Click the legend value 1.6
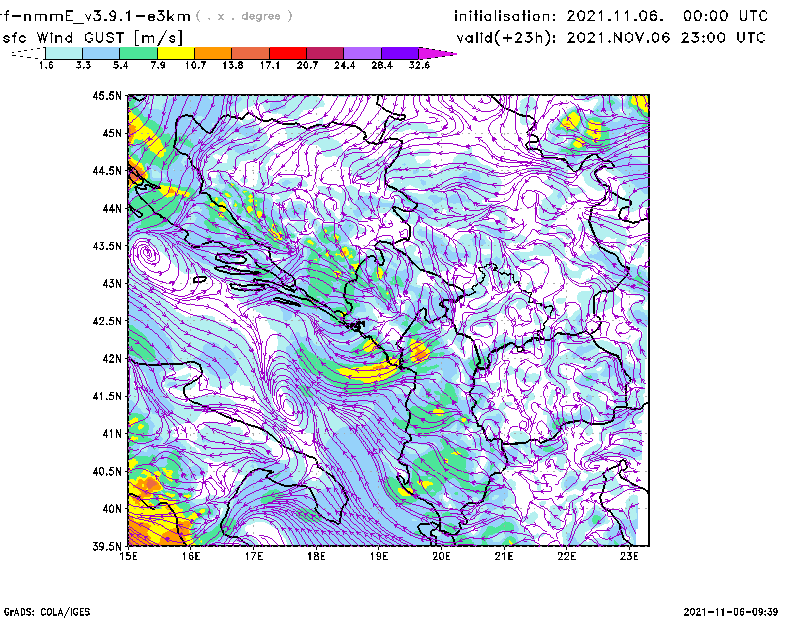Viewport: 800px width, 618px height. 46,65
